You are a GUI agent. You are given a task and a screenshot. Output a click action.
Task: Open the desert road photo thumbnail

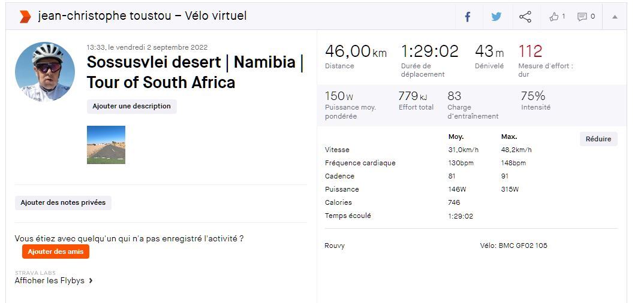pyautogui.click(x=106, y=144)
